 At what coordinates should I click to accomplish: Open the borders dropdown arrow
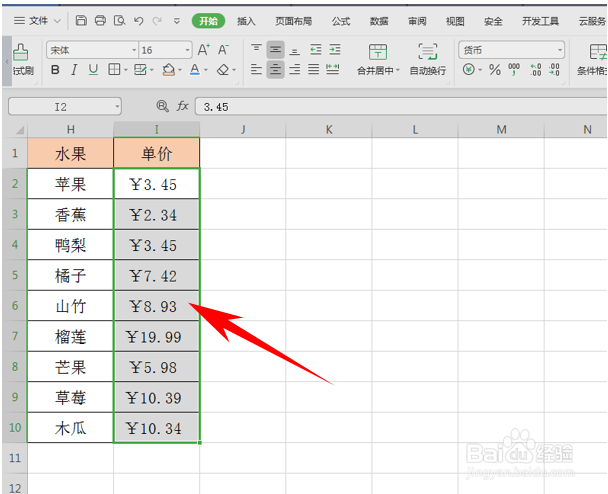click(x=126, y=70)
